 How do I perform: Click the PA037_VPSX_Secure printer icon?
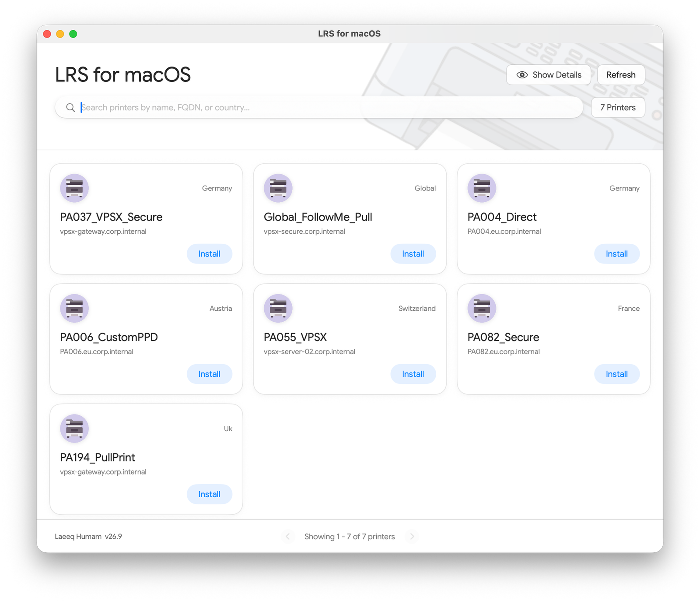74,188
